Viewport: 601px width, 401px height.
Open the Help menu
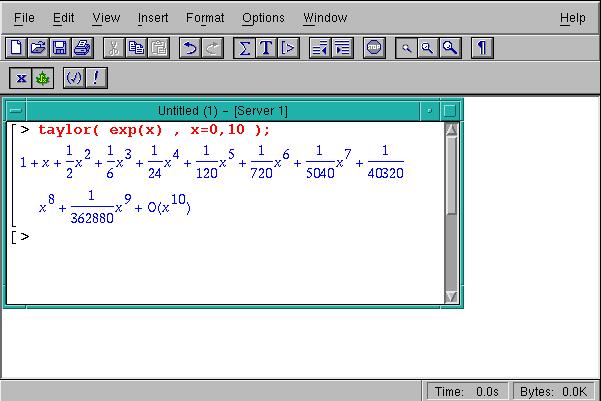click(x=572, y=17)
